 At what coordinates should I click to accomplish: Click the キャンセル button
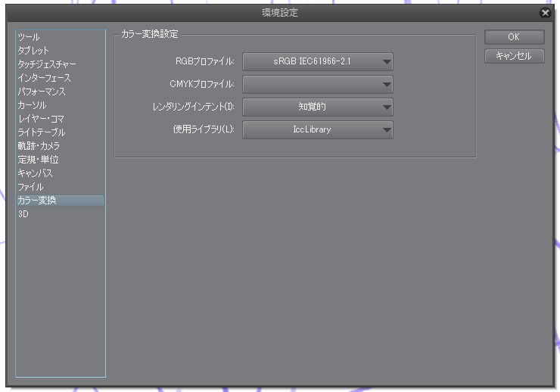pyautogui.click(x=515, y=56)
